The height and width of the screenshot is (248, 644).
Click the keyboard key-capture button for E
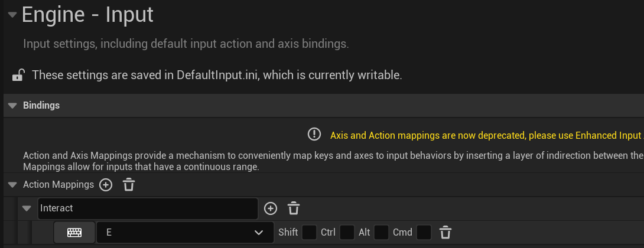(74, 233)
